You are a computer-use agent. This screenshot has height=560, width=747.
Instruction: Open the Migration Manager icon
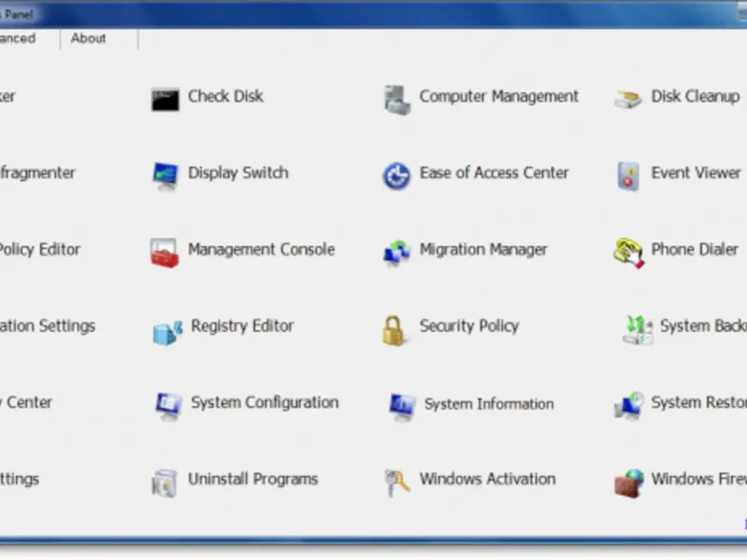(396, 253)
